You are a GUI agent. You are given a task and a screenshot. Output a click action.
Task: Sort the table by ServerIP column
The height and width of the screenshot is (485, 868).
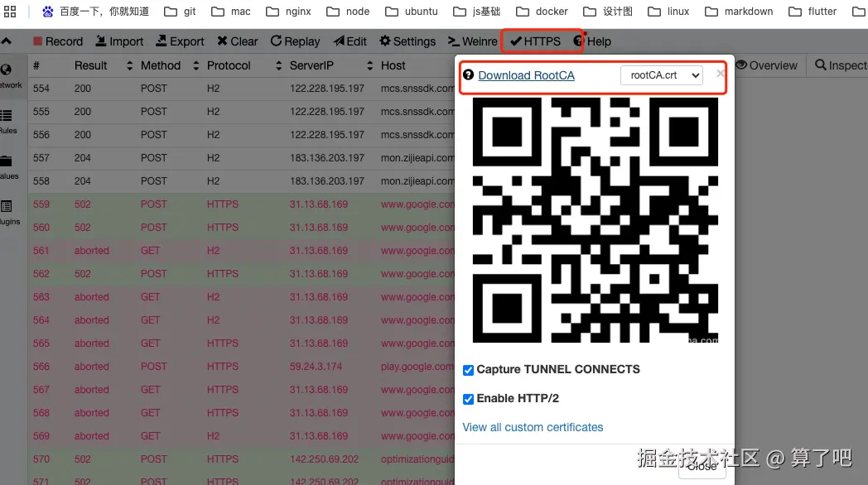pos(331,65)
